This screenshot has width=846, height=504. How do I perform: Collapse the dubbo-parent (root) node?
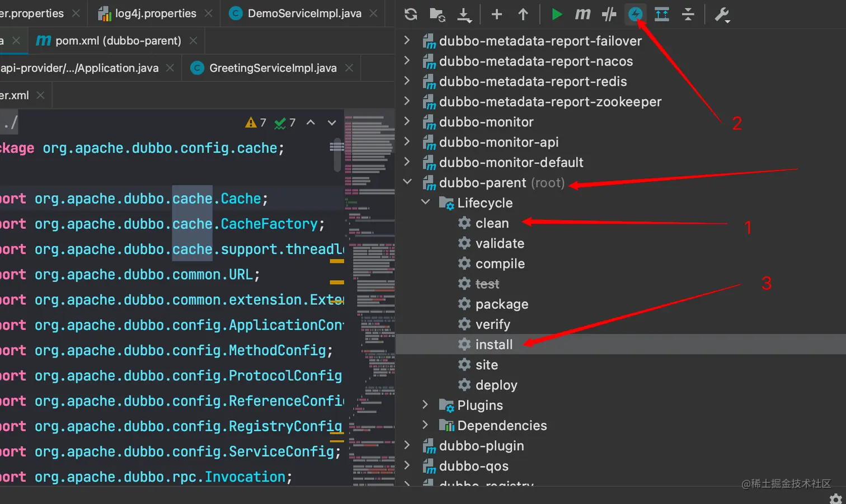407,182
